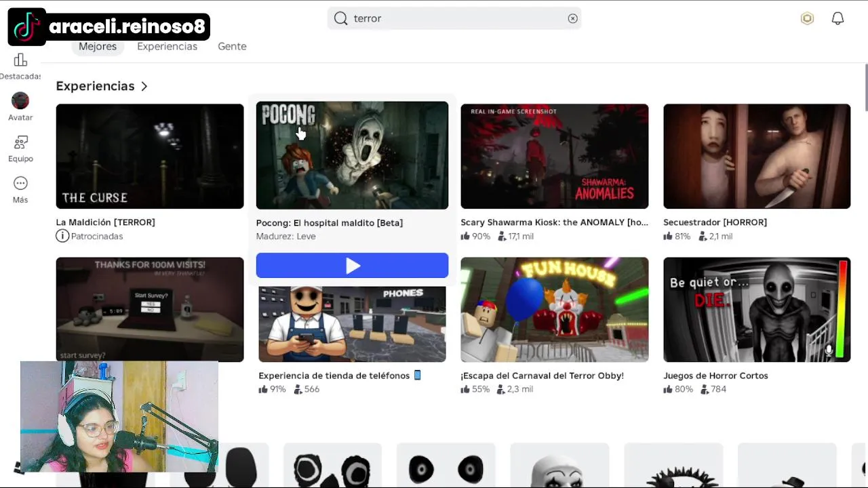Click the info icon beside Patrocinadas
Image resolution: width=868 pixels, height=488 pixels.
coord(62,236)
